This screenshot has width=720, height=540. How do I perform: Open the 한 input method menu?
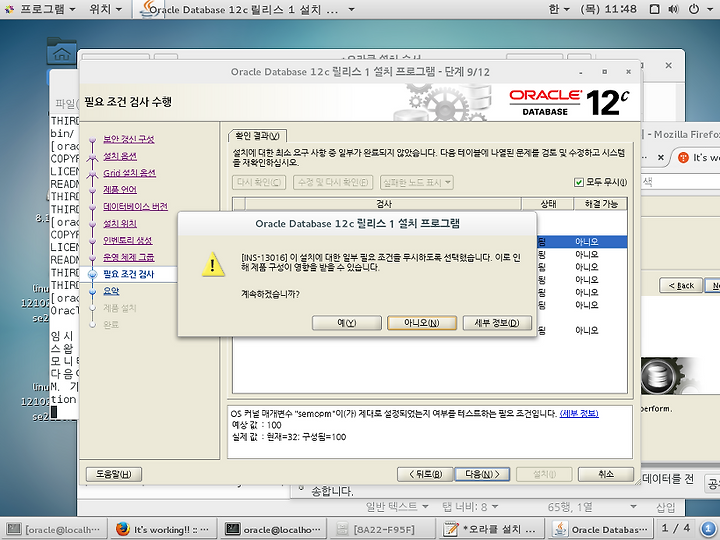559,9
